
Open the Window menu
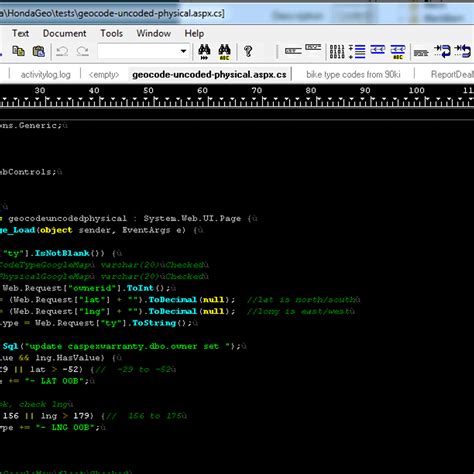153,33
